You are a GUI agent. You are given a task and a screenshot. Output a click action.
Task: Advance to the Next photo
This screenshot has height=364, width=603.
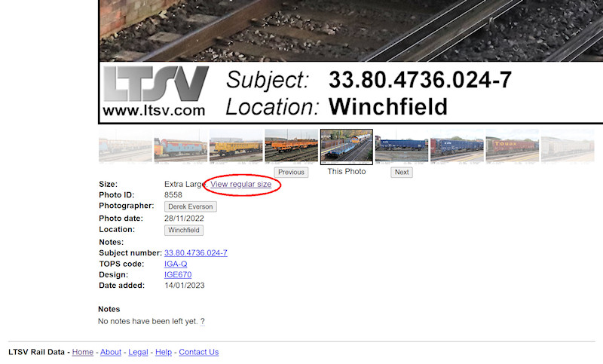(x=402, y=172)
